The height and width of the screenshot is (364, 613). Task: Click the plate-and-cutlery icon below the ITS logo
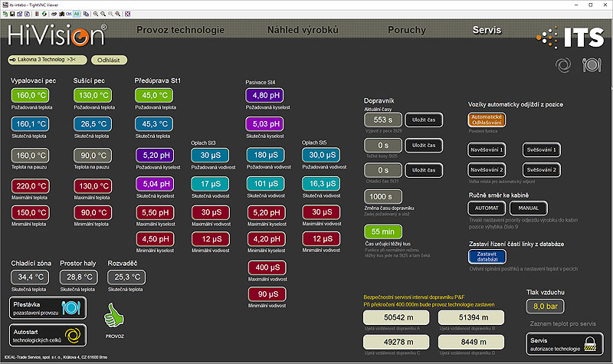(590, 65)
